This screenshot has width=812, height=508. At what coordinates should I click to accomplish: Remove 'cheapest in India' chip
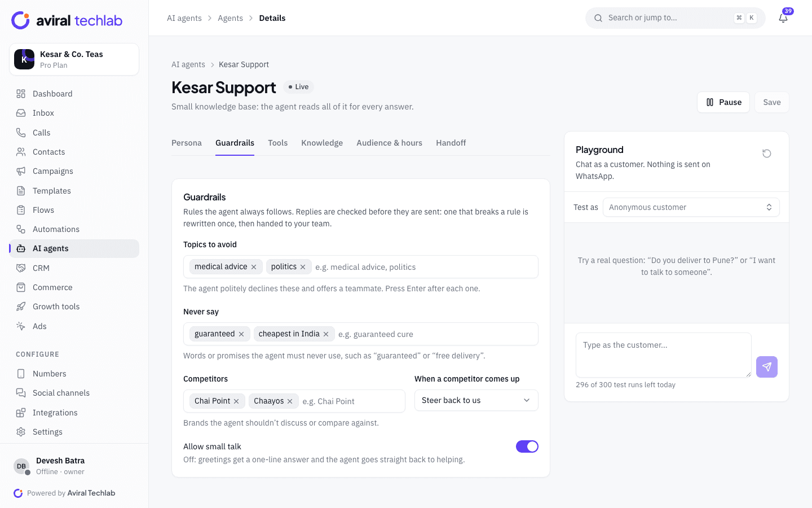coord(326,334)
